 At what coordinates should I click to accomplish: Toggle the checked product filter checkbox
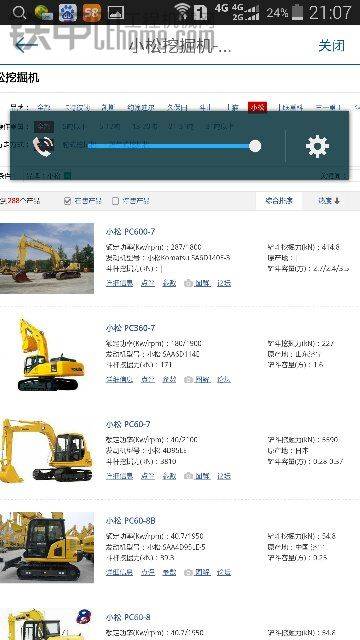68,201
